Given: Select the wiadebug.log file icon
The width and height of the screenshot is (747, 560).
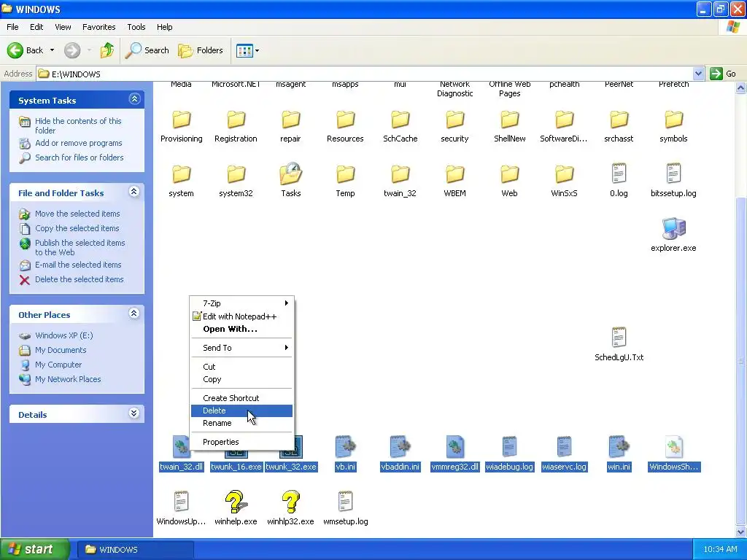Looking at the screenshot, I should [509, 447].
